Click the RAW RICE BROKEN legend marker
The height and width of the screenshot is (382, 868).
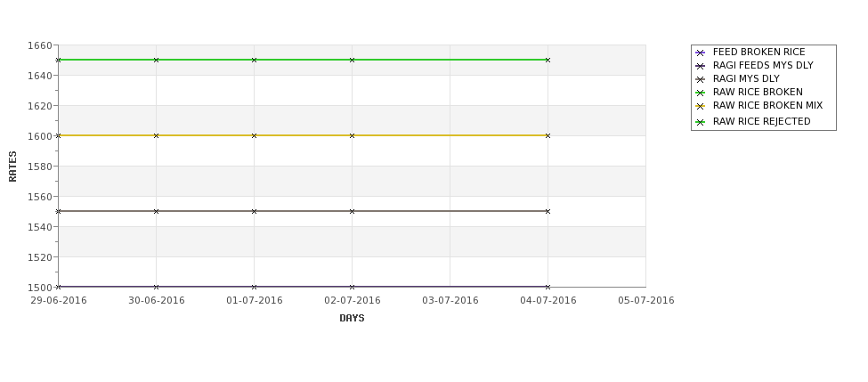coord(701,93)
